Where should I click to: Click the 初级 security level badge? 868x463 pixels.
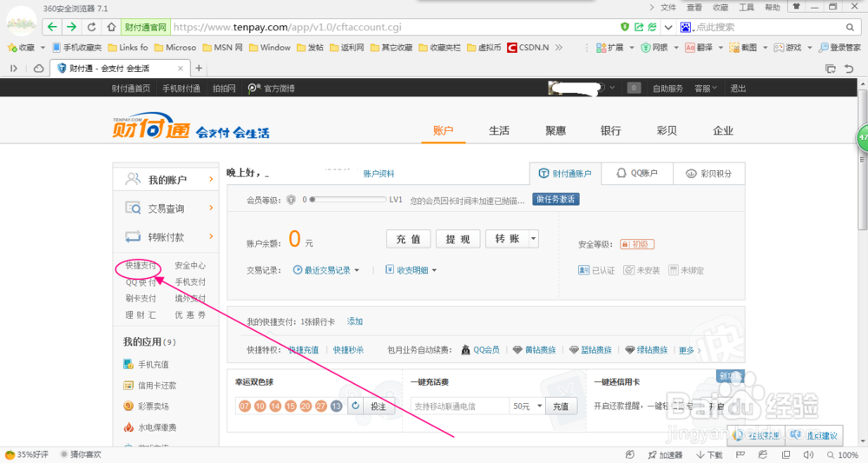pos(637,244)
